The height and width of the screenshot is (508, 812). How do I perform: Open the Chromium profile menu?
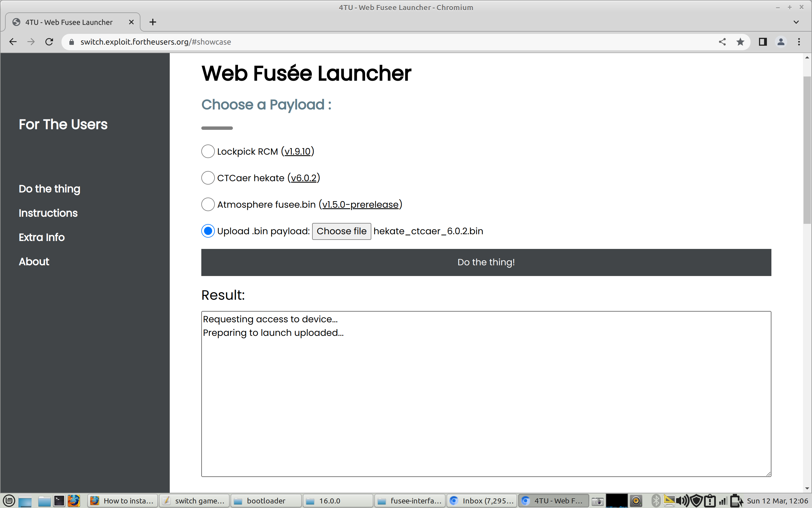[x=781, y=42]
